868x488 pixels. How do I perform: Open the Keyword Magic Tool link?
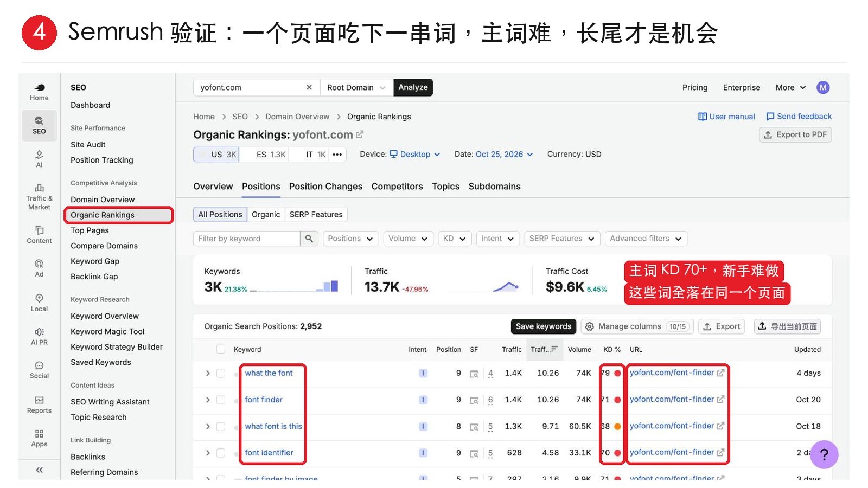[107, 331]
